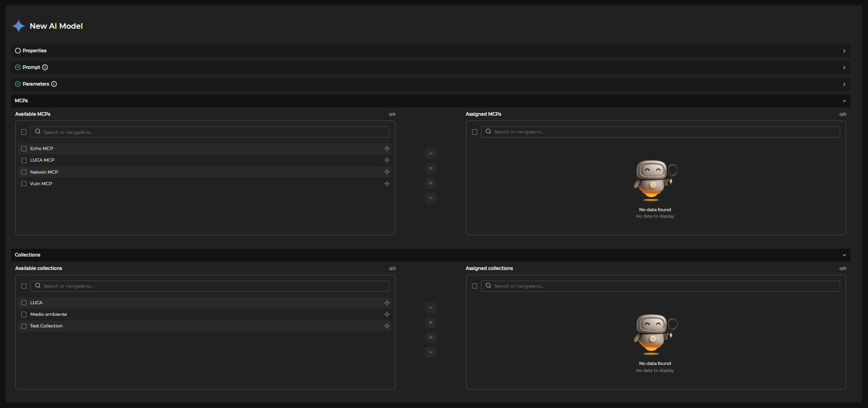Viewport: 868px width, 408px height.
Task: Click the move-up arrow between MCP lists
Action: (431, 154)
